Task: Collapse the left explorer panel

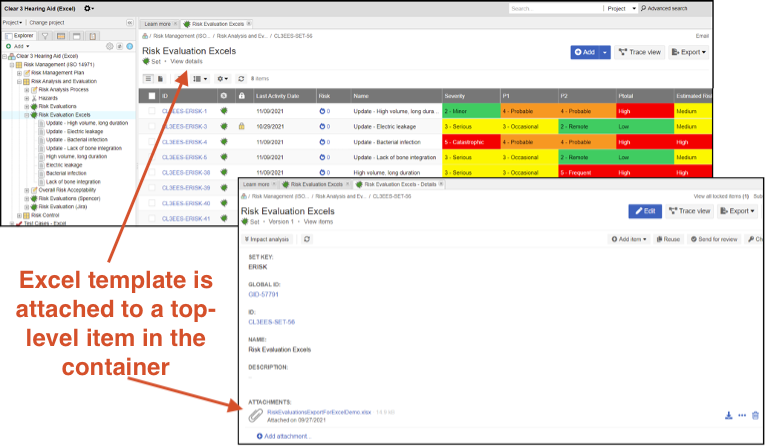Action: [x=129, y=22]
